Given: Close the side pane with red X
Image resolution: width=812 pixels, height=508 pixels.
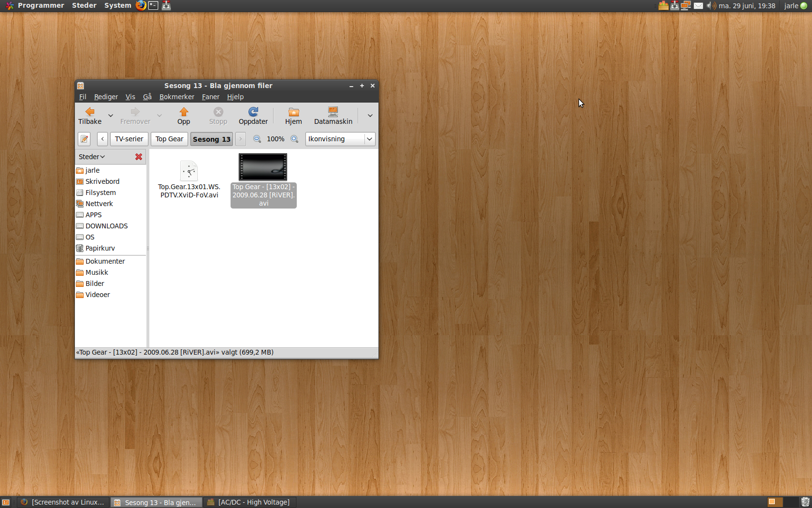Looking at the screenshot, I should tap(139, 157).
